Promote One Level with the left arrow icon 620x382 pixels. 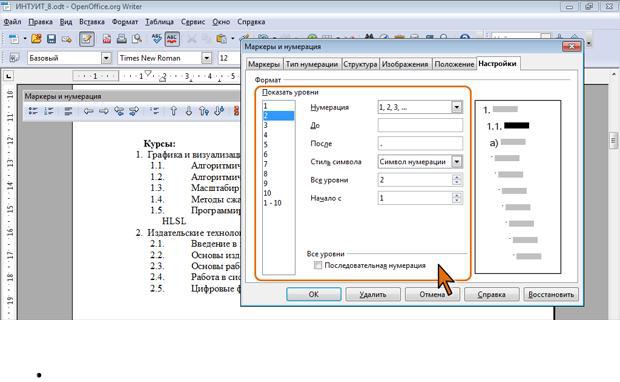tap(88, 111)
